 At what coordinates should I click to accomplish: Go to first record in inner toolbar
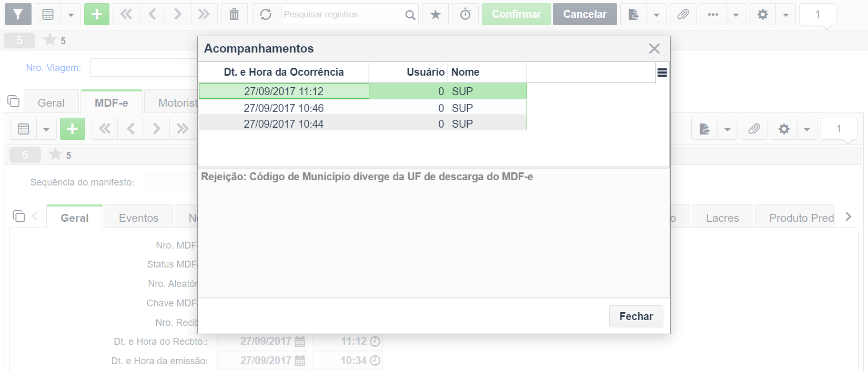[105, 129]
